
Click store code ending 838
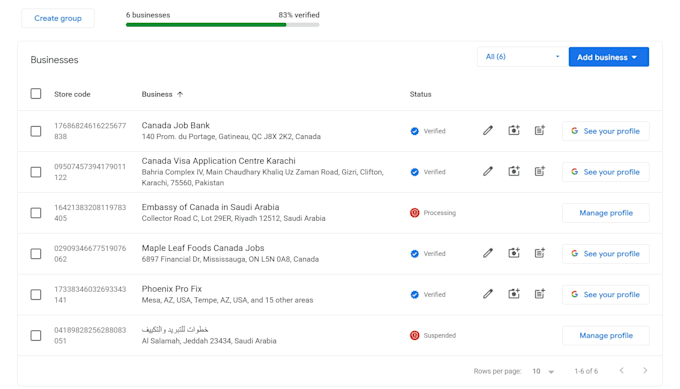pos(90,131)
